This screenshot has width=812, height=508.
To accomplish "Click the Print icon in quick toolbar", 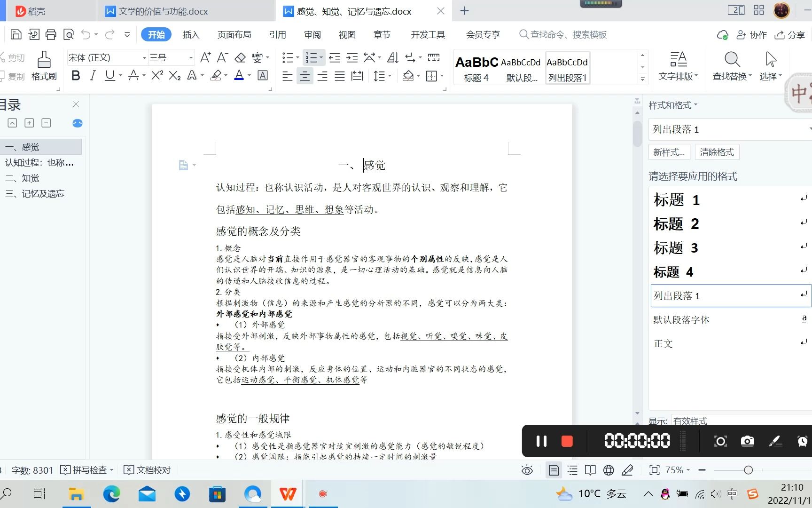I will [51, 34].
